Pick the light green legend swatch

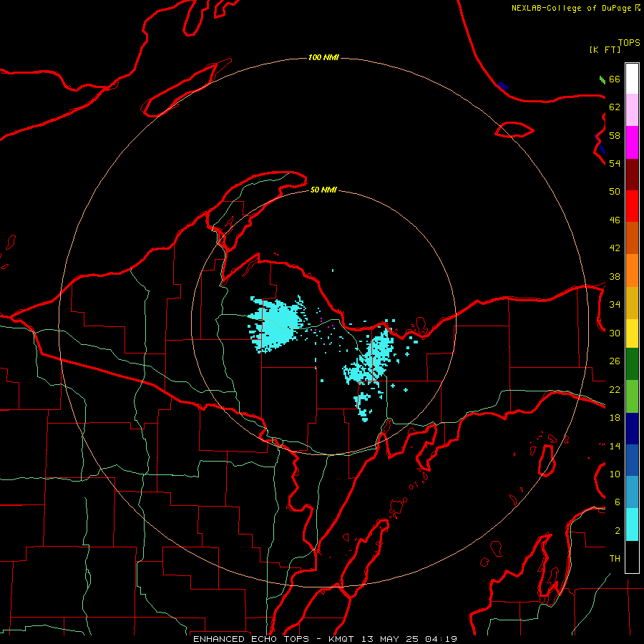(x=632, y=396)
